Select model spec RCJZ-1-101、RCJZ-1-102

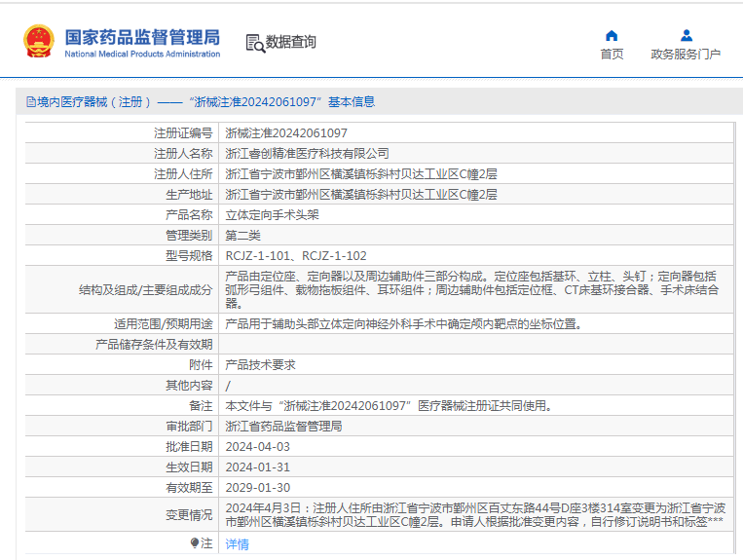point(296,256)
